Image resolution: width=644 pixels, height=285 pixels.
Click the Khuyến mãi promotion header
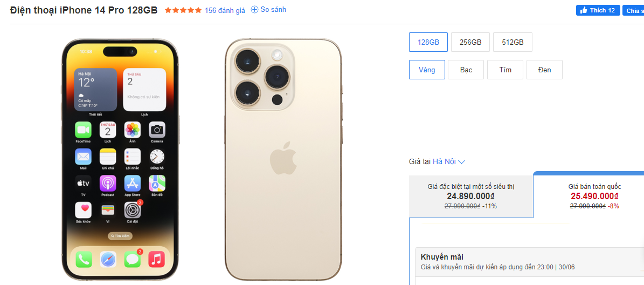442,257
